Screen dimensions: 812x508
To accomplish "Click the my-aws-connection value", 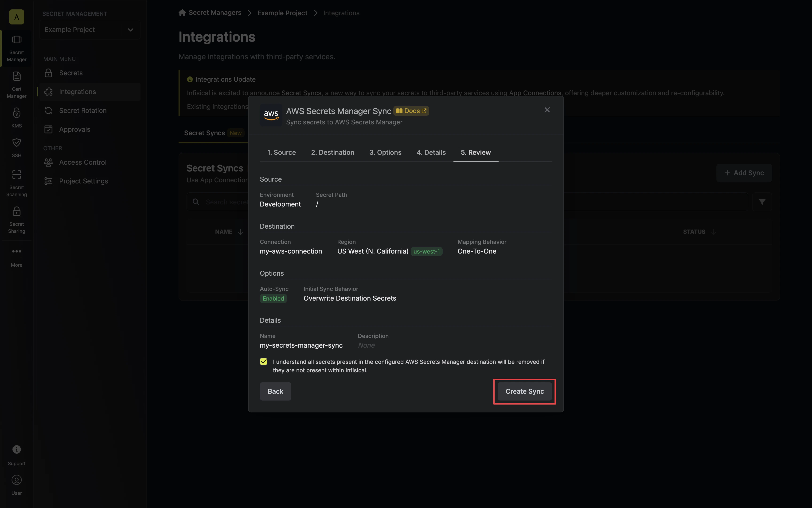I will (x=291, y=251).
